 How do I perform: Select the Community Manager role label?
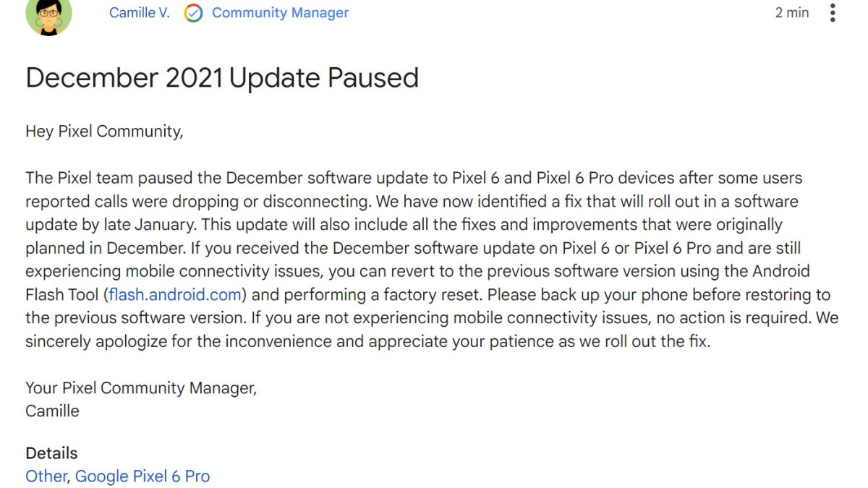tap(280, 13)
